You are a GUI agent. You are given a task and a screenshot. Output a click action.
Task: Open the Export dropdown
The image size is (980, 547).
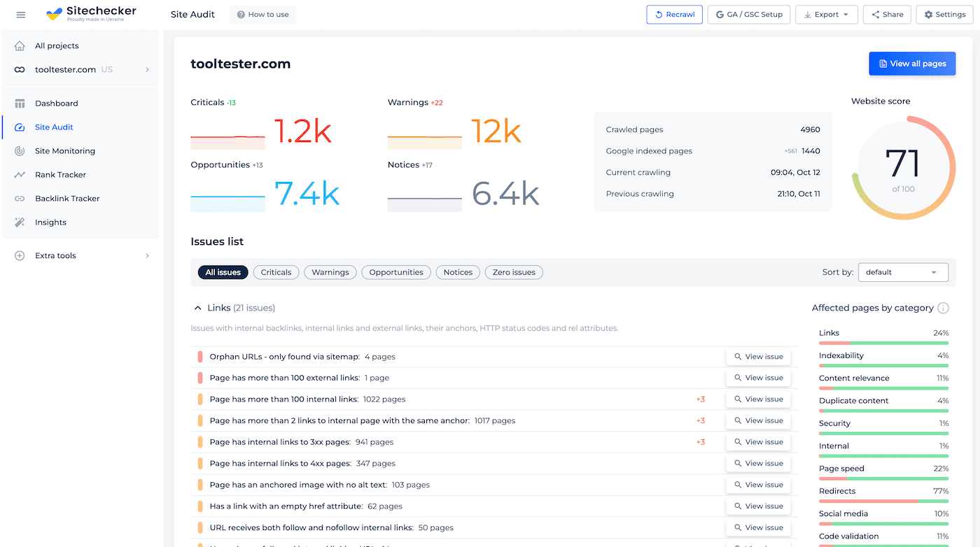tap(826, 15)
